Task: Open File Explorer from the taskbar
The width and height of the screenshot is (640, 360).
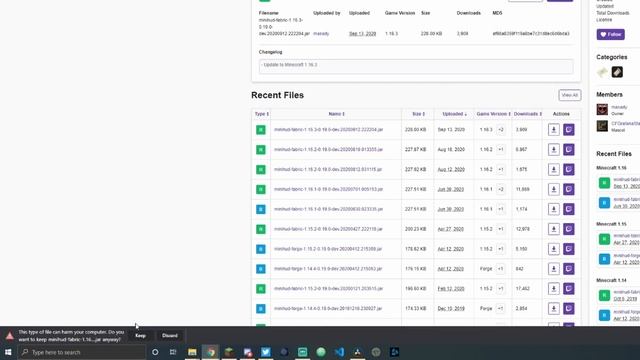Action: 192,352
